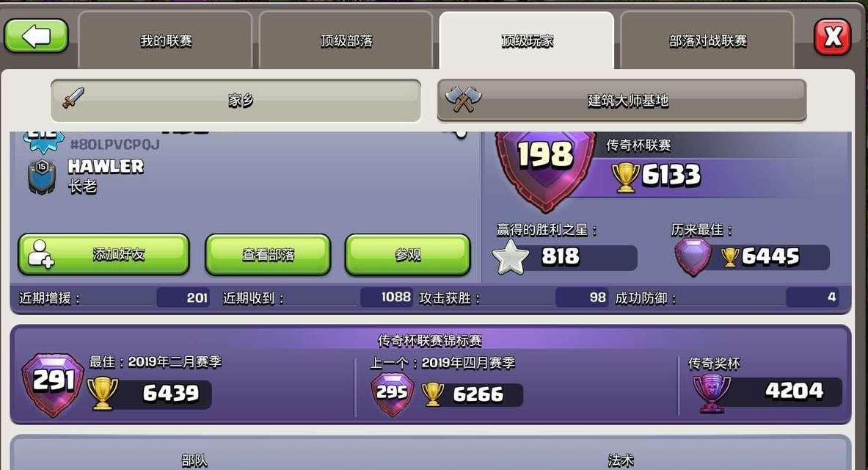Click the purple shield beside all-time best 6445
Viewport: 868px width, 470px height.
[693, 257]
